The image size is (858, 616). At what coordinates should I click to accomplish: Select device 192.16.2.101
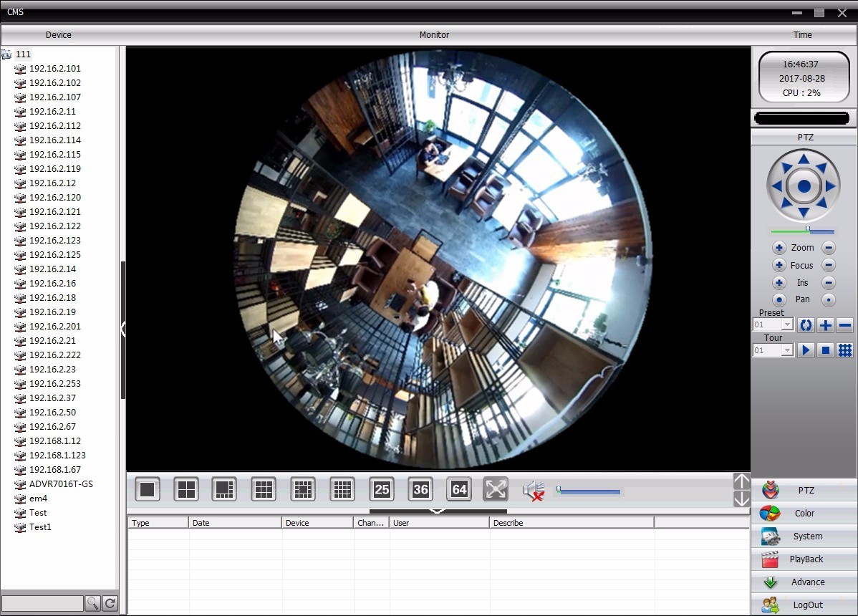pyautogui.click(x=54, y=68)
